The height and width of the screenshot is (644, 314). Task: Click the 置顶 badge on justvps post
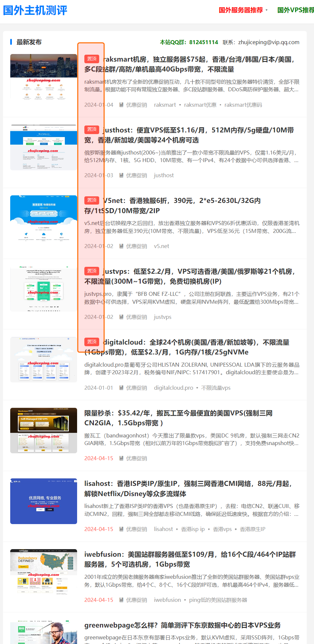pos(92,271)
